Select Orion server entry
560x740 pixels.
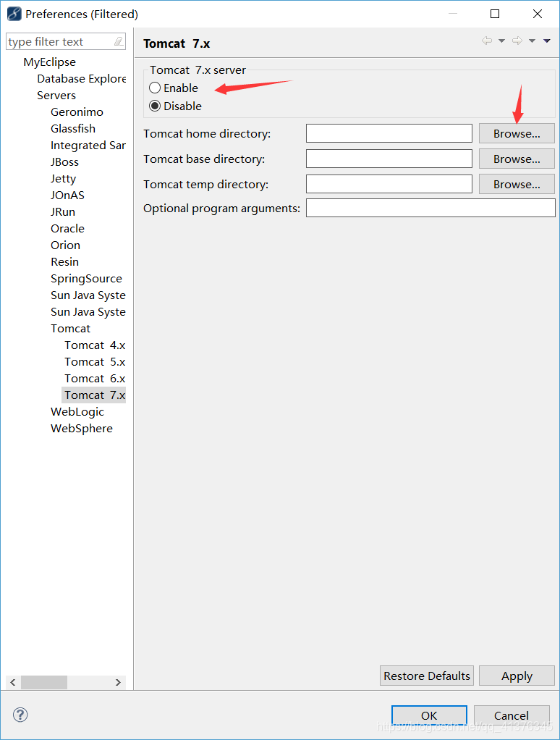pyautogui.click(x=66, y=245)
